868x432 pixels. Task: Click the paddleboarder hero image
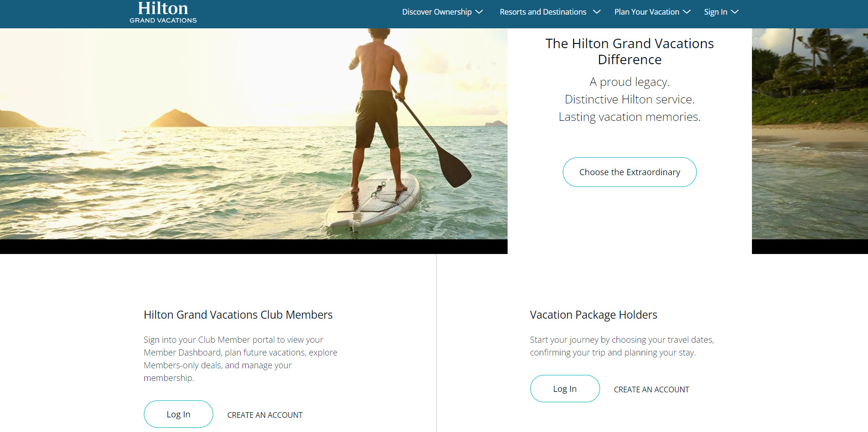pyautogui.click(x=254, y=134)
